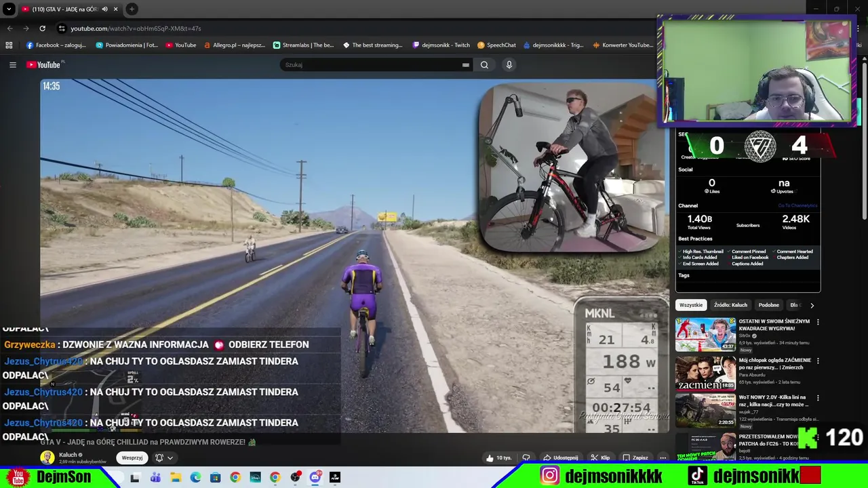Open the Allegro.pl bookmark
Screen dimensions: 868x488
click(x=235, y=45)
